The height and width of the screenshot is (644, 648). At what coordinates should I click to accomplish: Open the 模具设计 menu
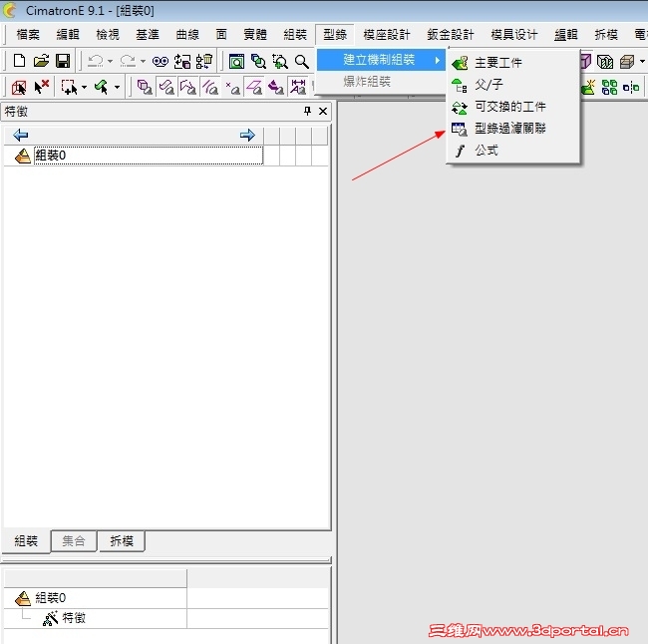click(x=514, y=35)
